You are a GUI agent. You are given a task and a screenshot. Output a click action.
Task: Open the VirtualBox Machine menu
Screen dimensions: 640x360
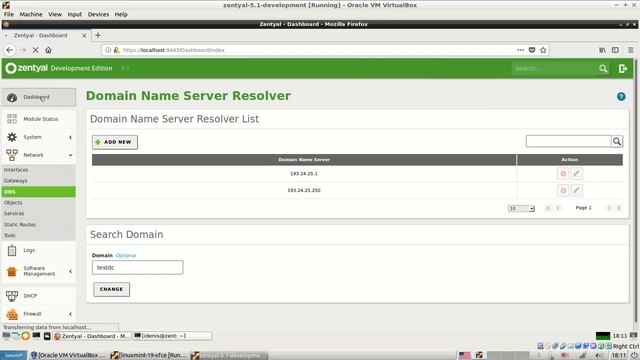31,14
